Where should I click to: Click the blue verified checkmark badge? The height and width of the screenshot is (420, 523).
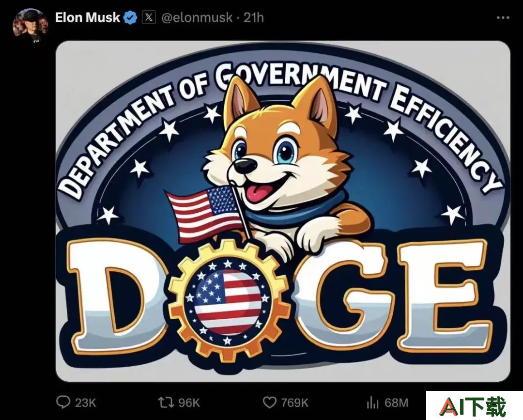coord(130,17)
